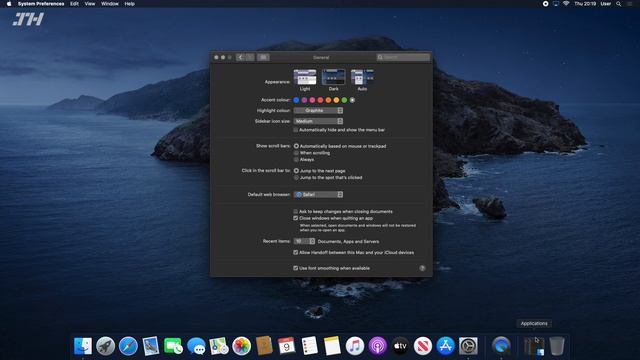Open Music from the Dock

[355, 346]
